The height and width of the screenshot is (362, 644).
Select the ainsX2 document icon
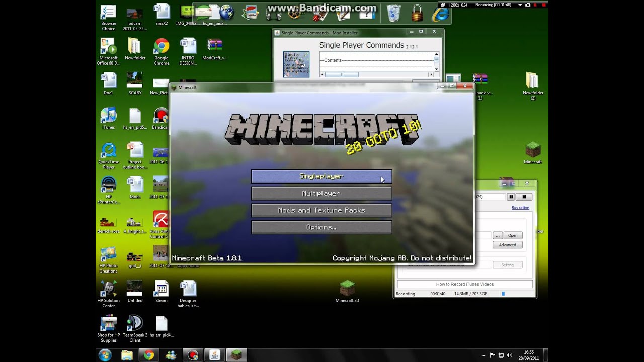pyautogui.click(x=162, y=15)
